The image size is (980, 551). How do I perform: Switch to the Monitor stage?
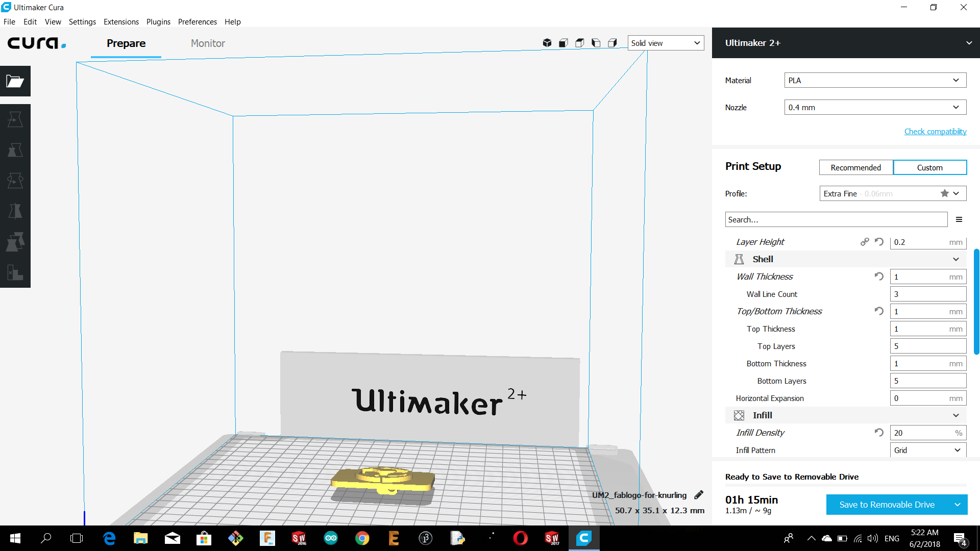[208, 43]
